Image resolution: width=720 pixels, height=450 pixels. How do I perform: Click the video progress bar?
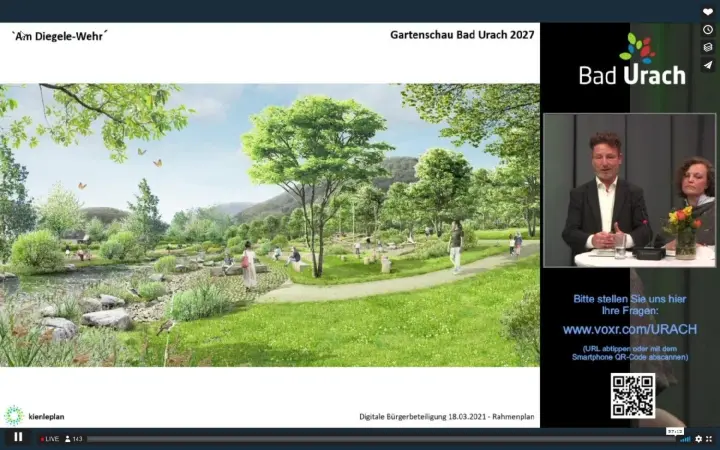coord(380,439)
